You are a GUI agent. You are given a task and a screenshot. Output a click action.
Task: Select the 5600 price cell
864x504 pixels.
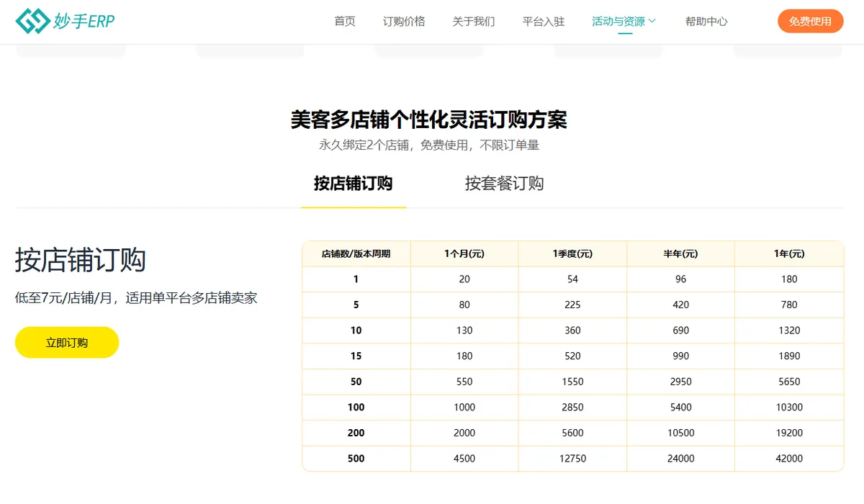coord(572,433)
